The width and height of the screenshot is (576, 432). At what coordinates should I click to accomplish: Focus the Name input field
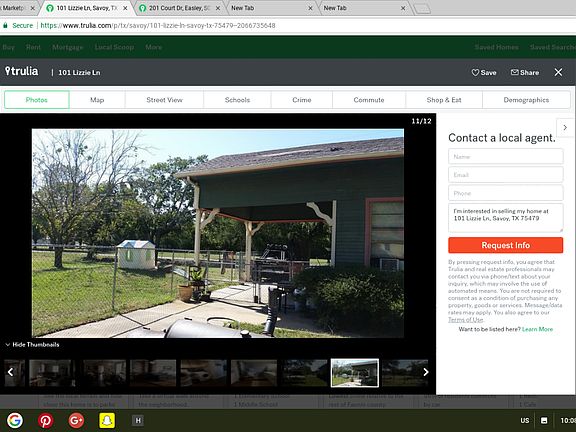point(505,156)
